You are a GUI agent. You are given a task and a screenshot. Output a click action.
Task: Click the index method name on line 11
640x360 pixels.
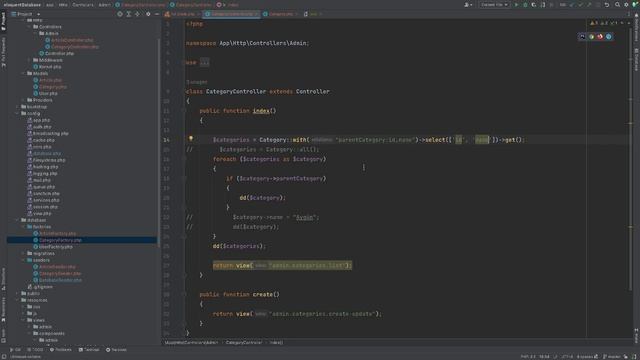tap(261, 111)
